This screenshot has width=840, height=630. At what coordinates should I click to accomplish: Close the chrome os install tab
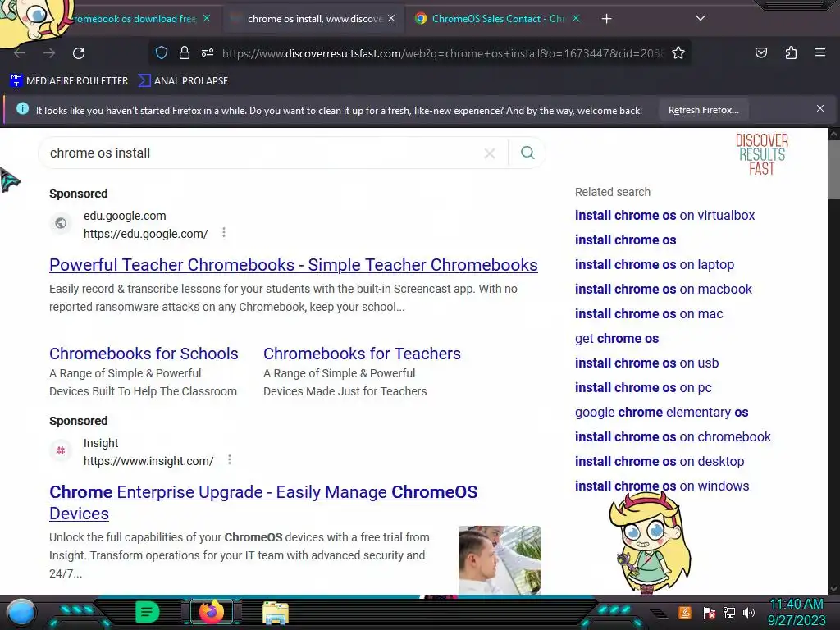(391, 18)
